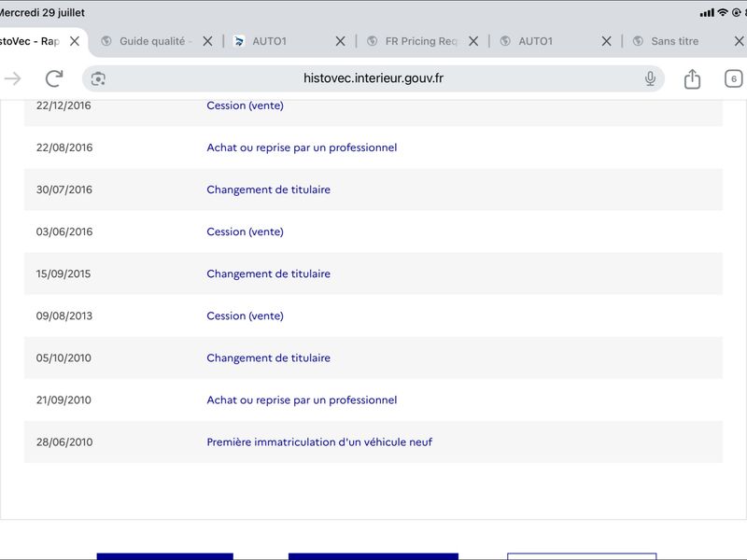The image size is (747, 560).
Task: Select the date 28/06/2010
Action: point(64,441)
